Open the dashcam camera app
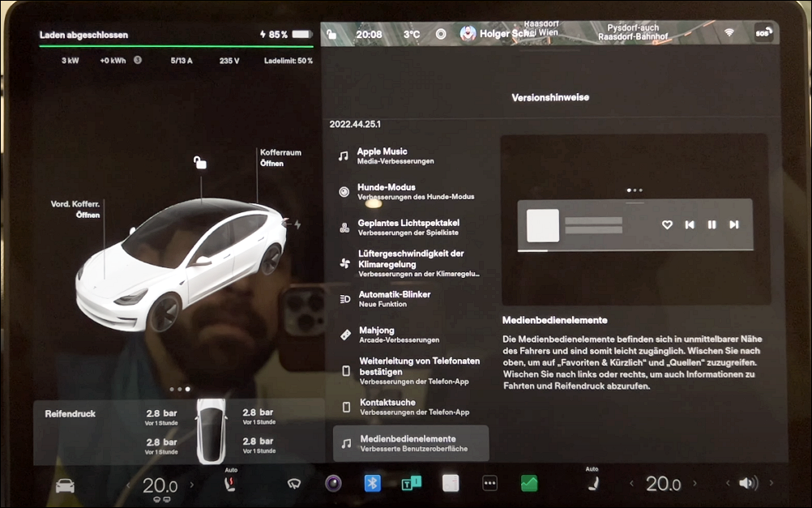The width and height of the screenshot is (812, 508). click(334, 483)
